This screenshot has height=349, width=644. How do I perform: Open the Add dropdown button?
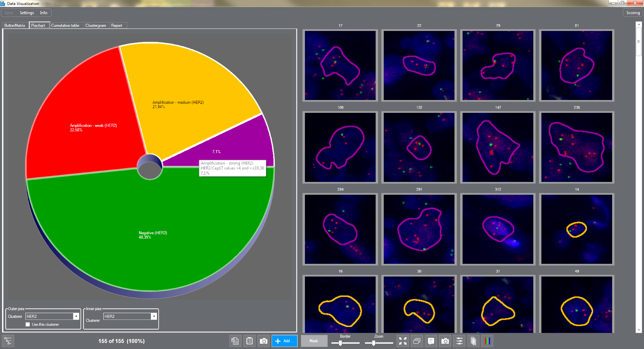pos(285,341)
